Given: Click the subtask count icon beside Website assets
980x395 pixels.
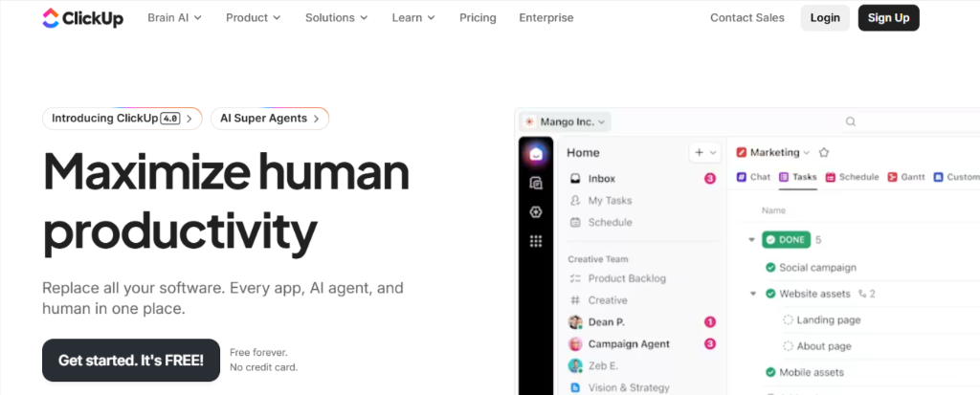Looking at the screenshot, I should click(863, 294).
